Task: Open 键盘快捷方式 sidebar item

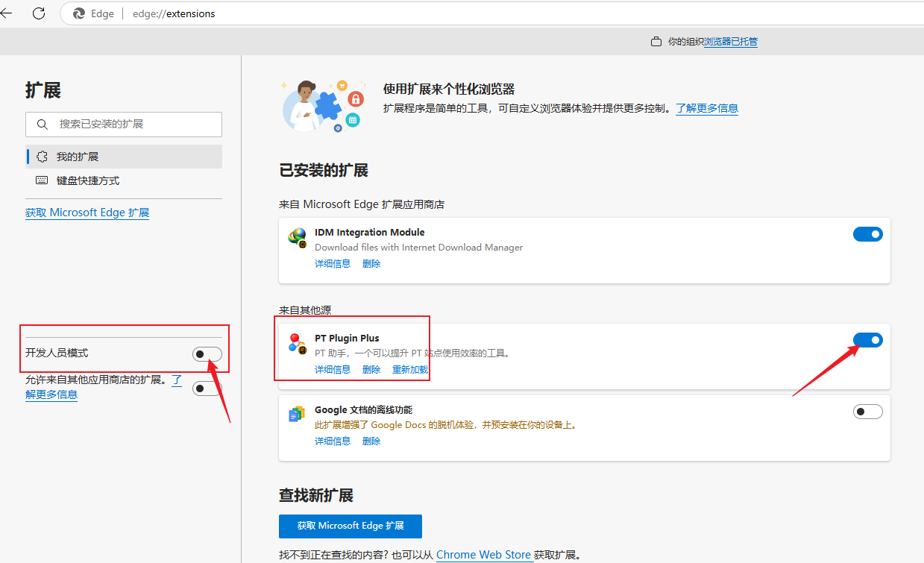Action: click(88, 180)
